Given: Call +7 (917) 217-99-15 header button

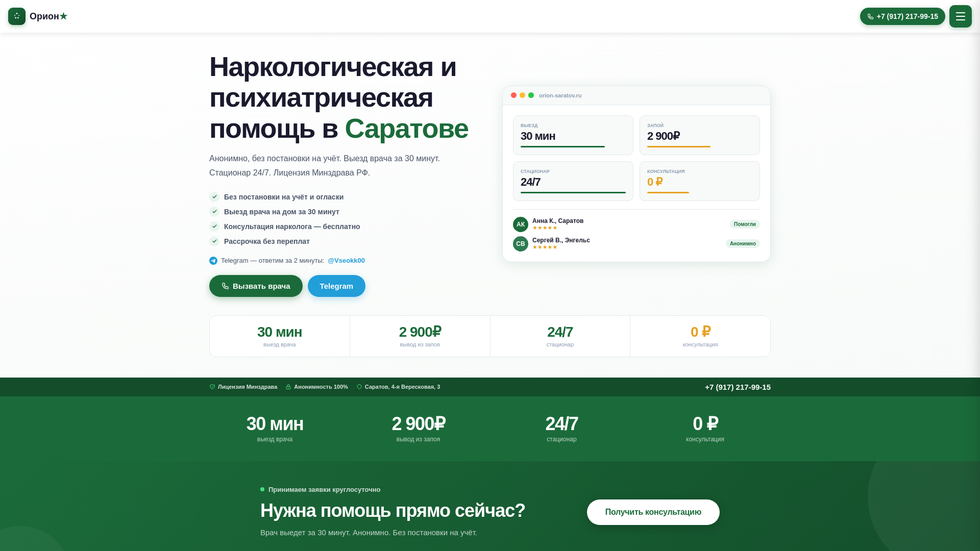Looking at the screenshot, I should click(x=902, y=16).
